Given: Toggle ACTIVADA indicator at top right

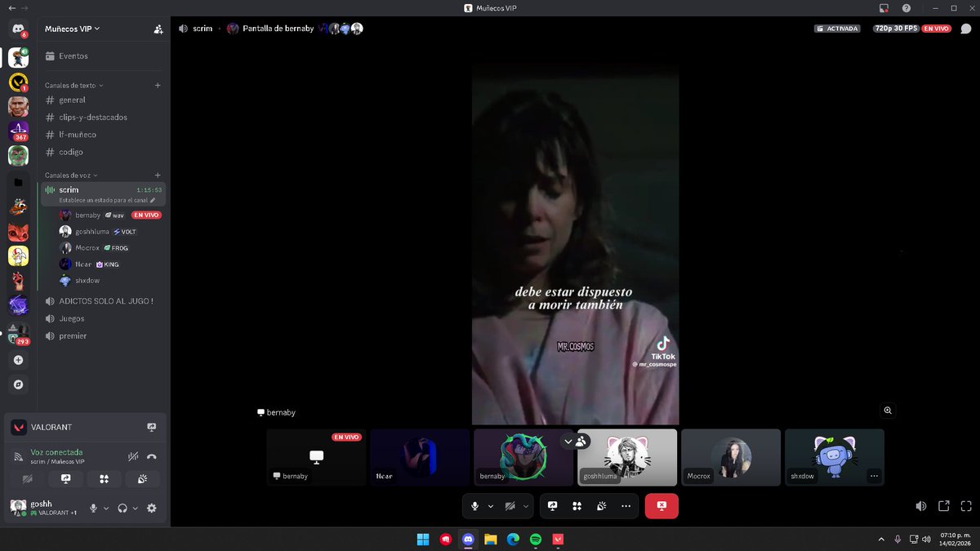Looking at the screenshot, I should pos(837,29).
